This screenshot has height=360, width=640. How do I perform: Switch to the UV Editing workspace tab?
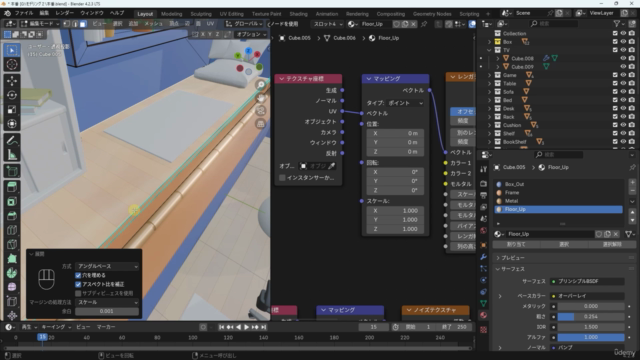pyautogui.click(x=231, y=14)
